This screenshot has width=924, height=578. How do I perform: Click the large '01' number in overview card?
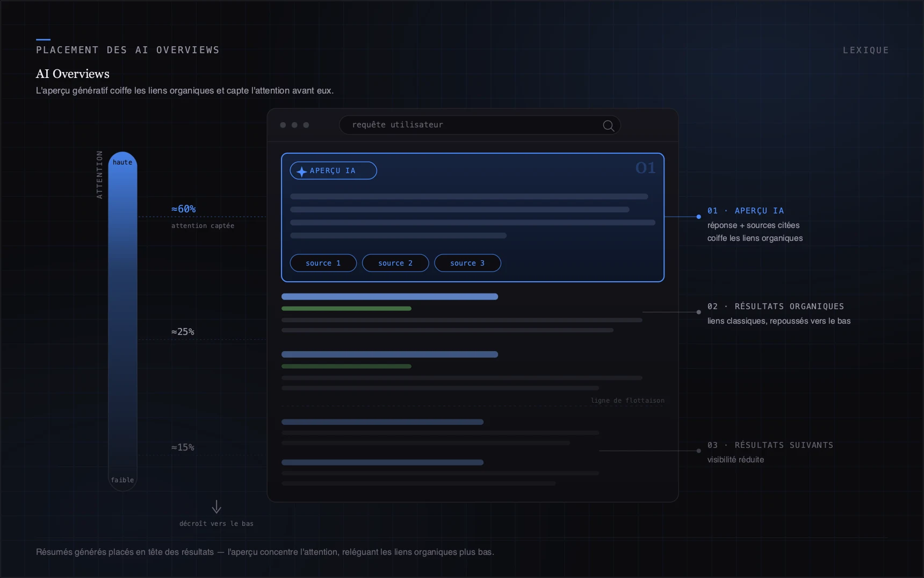pyautogui.click(x=645, y=168)
